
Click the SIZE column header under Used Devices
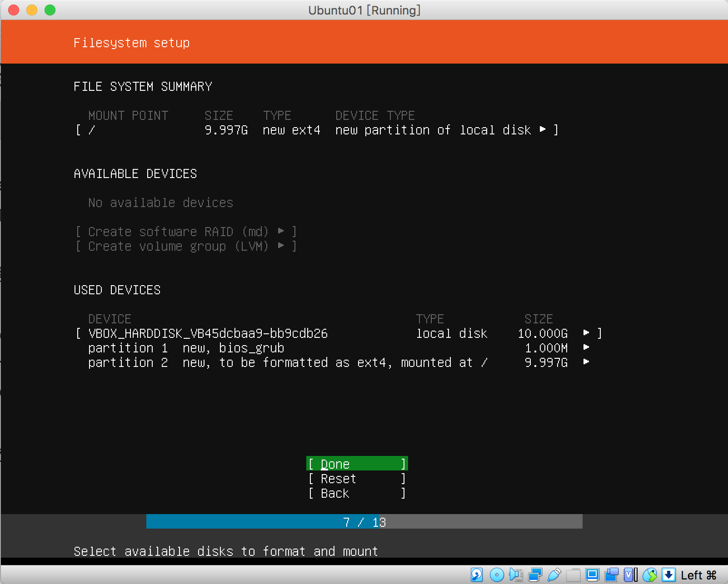click(x=539, y=319)
